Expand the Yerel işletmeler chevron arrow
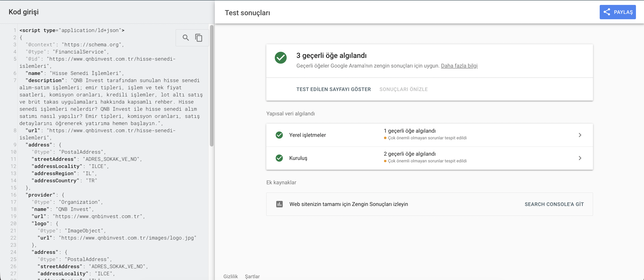 (x=580, y=135)
